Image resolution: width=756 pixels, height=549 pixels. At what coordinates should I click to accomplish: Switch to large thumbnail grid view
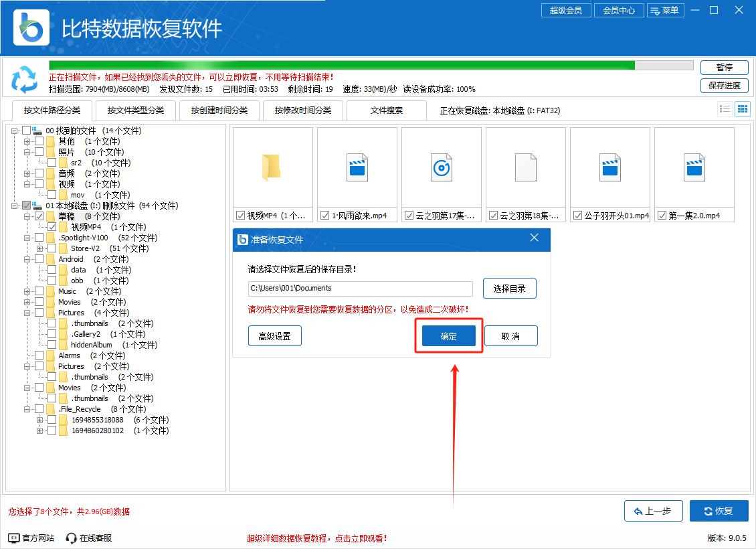pos(742,109)
